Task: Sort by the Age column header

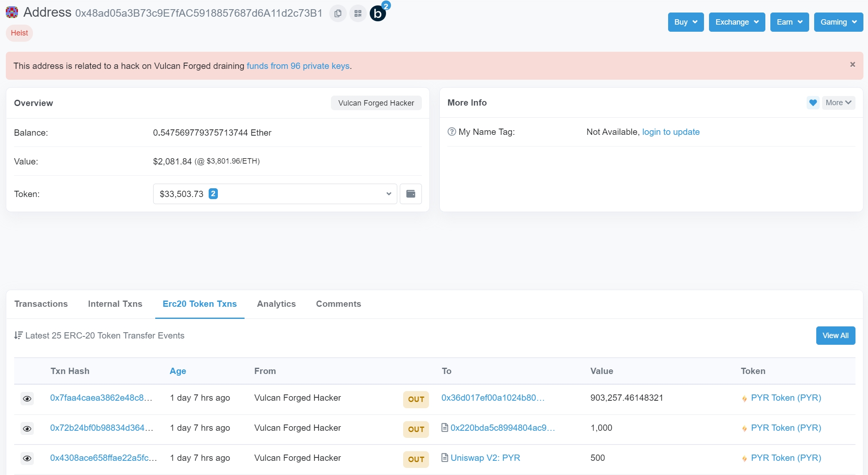Action: 178,371
